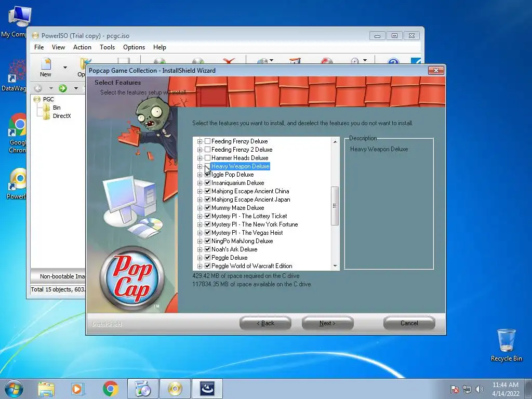This screenshot has height=399, width=532.
Task: Open the File menu in PowerISO
Action: (39, 47)
